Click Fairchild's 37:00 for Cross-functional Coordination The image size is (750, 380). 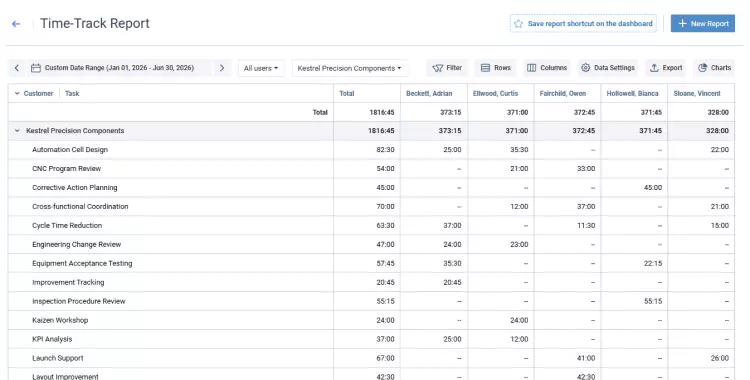pos(586,206)
